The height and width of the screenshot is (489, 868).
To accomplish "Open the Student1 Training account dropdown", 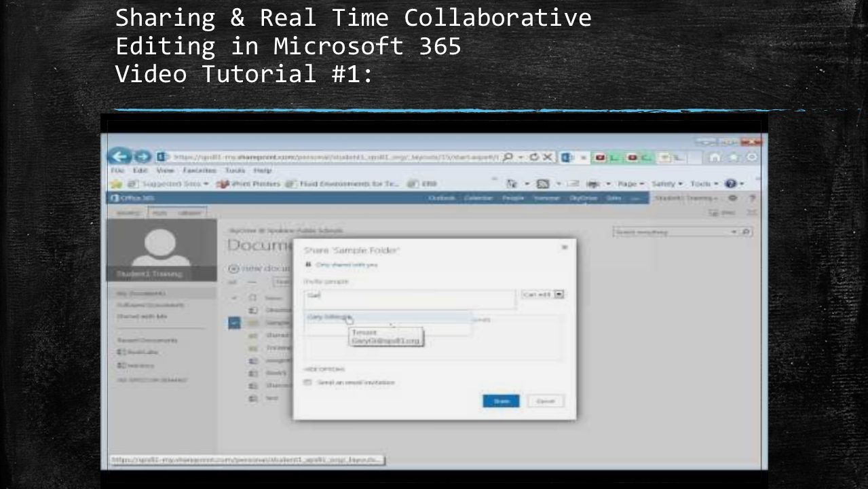I will pyautogui.click(x=687, y=198).
